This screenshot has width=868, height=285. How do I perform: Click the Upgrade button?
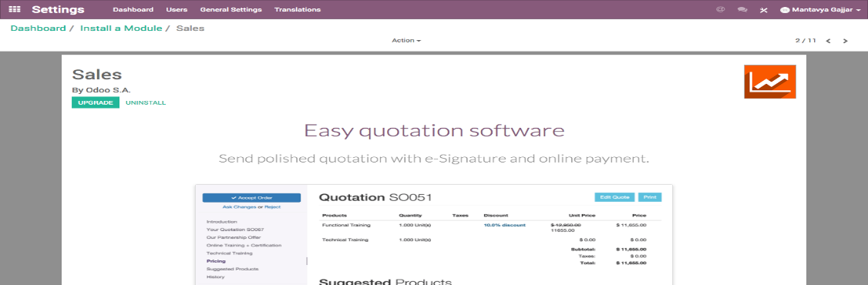tap(96, 102)
